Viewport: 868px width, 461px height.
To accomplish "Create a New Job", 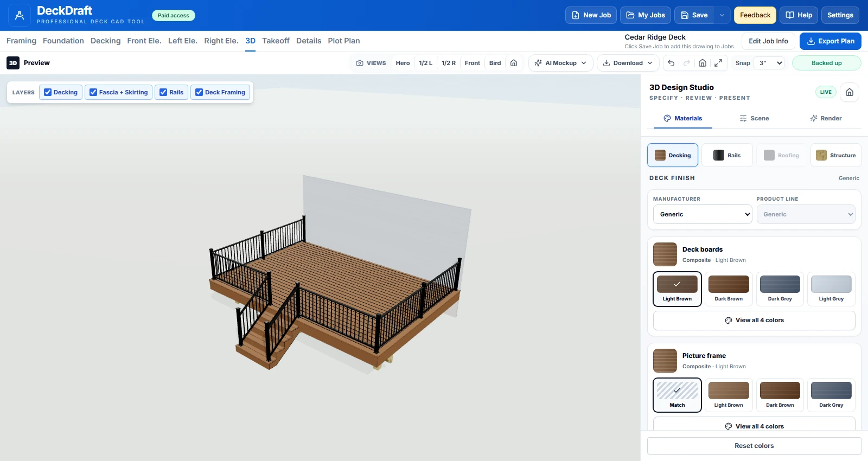I will (x=591, y=15).
